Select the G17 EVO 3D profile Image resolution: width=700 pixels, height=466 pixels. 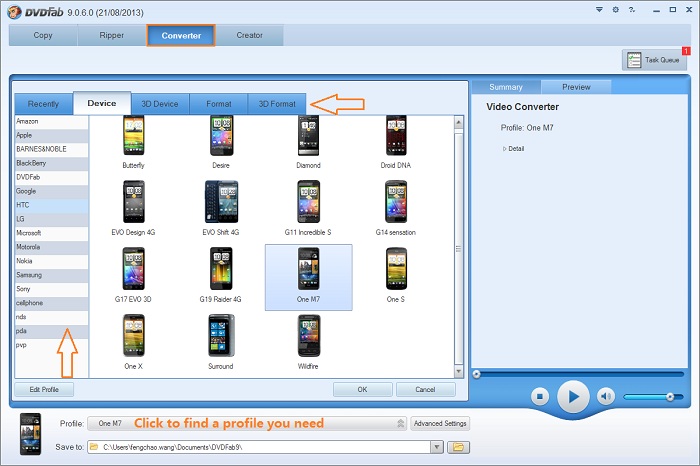click(x=133, y=275)
